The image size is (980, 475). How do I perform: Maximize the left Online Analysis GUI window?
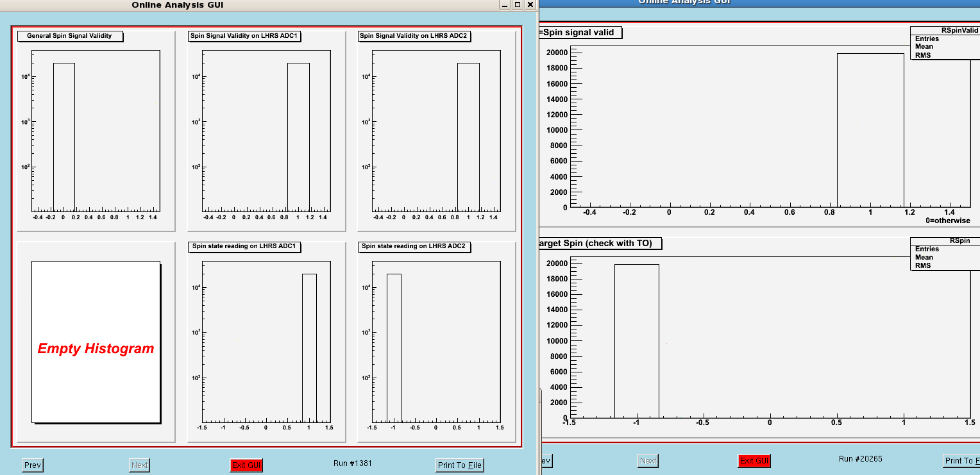coord(518,4)
